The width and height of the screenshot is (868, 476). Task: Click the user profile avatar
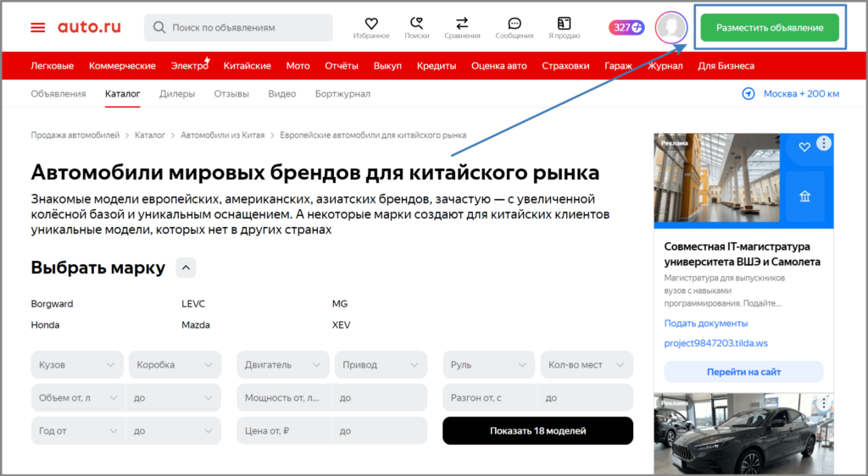(x=672, y=27)
